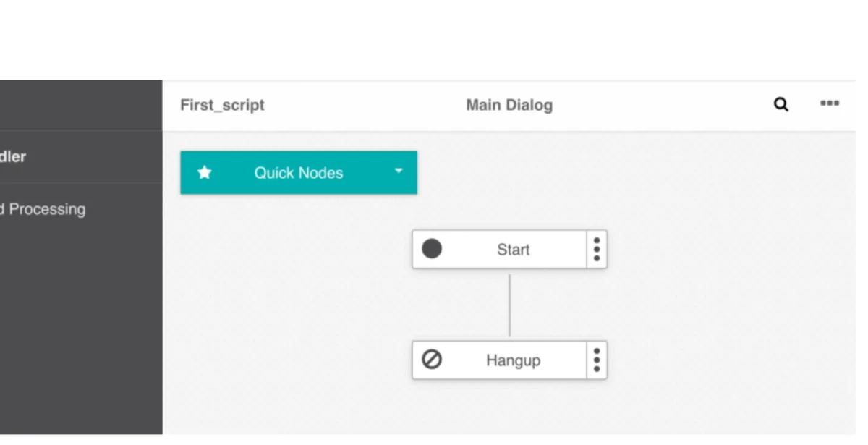Open the horizontal three-dots more options menu
Viewport: 868px width, 445px height.
pyautogui.click(x=830, y=103)
